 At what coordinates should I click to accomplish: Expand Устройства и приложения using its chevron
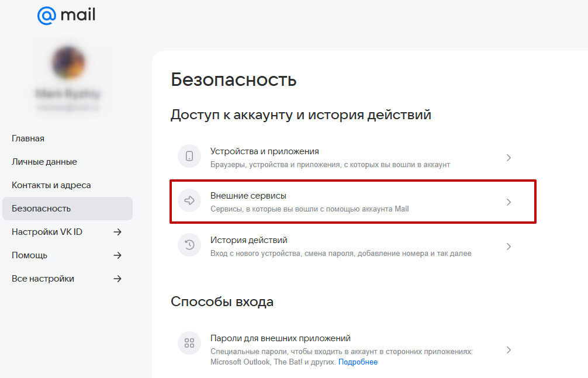point(509,158)
